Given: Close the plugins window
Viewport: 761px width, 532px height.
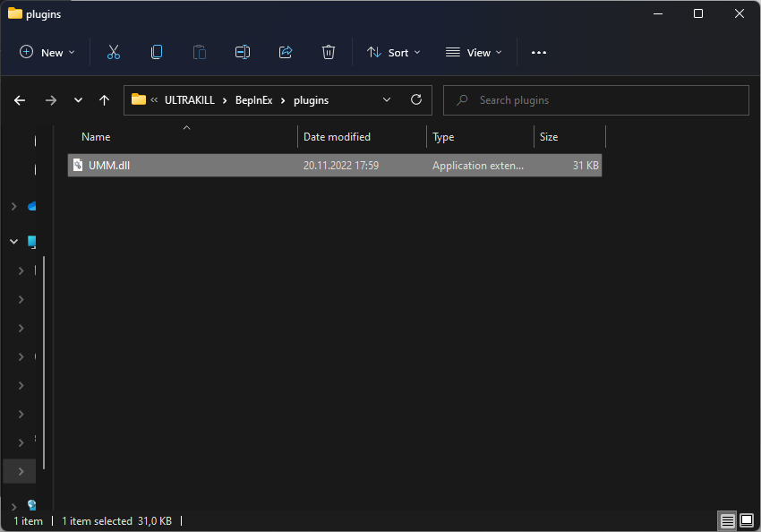Looking at the screenshot, I should tap(740, 13).
